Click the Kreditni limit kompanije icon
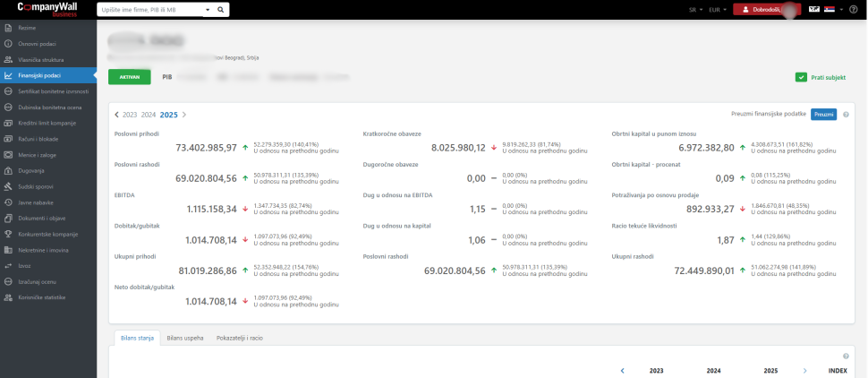This screenshot has width=868, height=378. click(8, 123)
